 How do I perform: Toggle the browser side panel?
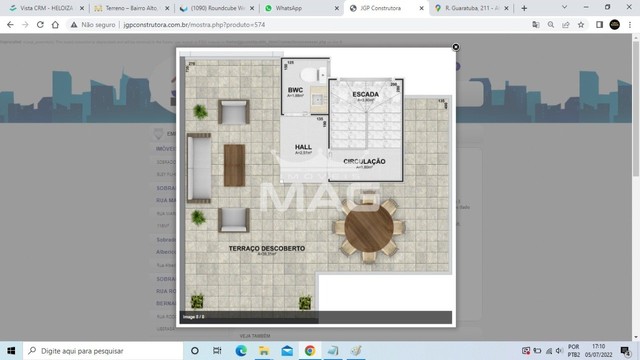[x=599, y=25]
